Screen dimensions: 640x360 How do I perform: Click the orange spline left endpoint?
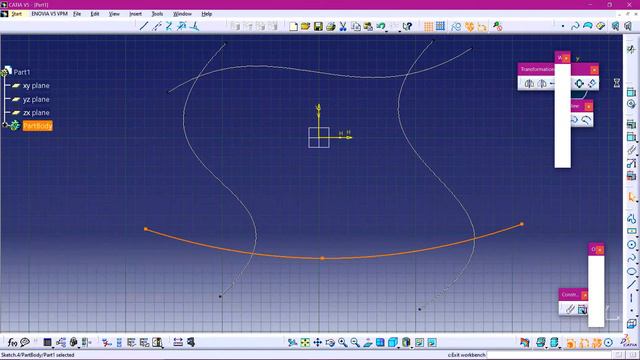146,229
